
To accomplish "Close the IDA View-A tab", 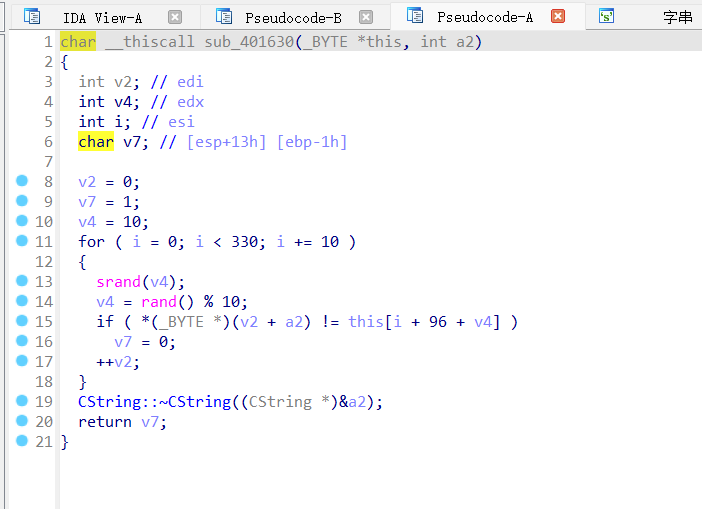I will 175,17.
